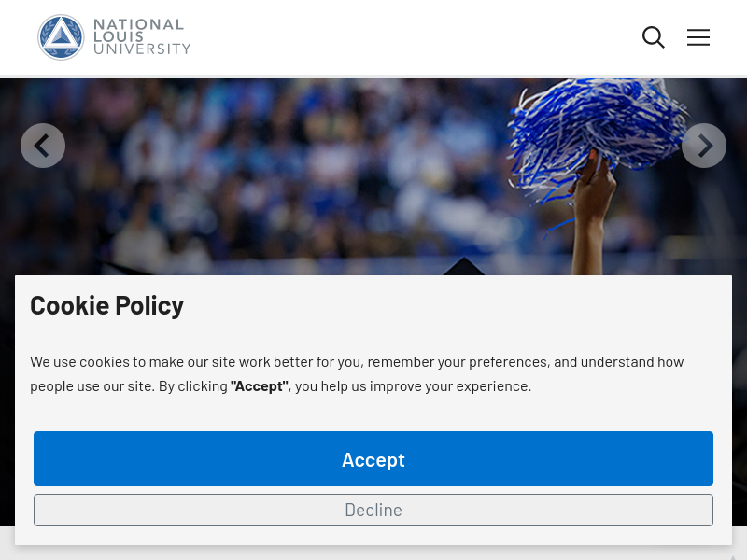Viewport: 747px width, 560px height.
Task: Click the black graduation cap tip
Action: tap(463, 267)
